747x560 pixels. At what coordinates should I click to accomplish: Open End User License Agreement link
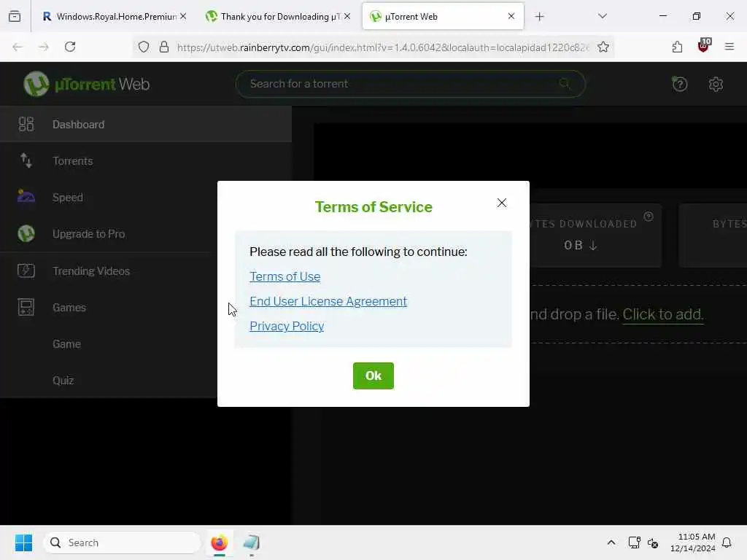pos(328,301)
